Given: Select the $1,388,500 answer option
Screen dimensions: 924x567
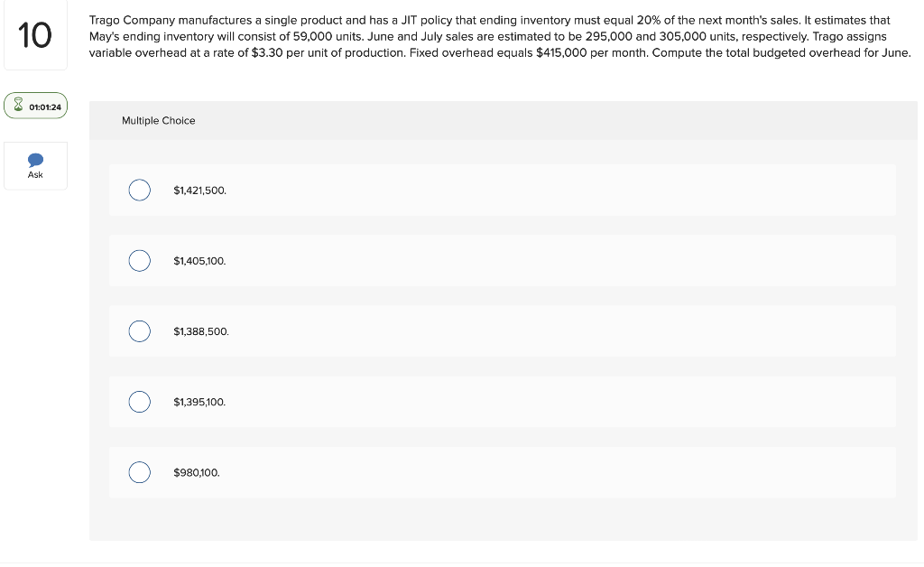Looking at the screenshot, I should coord(139,331).
